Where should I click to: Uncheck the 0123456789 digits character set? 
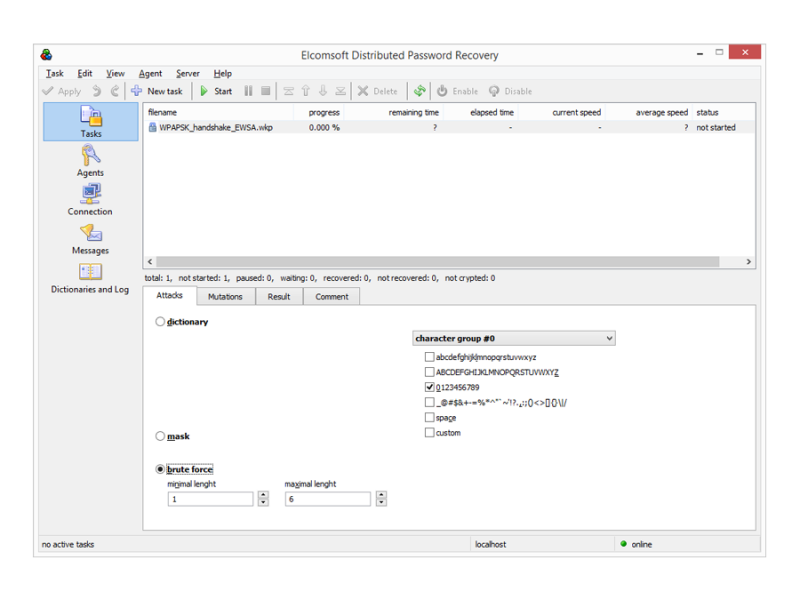tap(430, 387)
